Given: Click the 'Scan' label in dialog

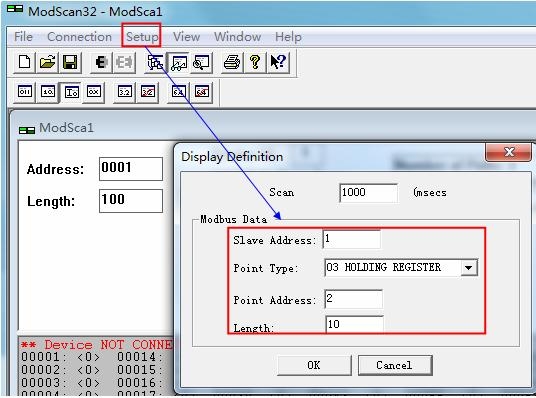Looking at the screenshot, I should pos(282,193).
